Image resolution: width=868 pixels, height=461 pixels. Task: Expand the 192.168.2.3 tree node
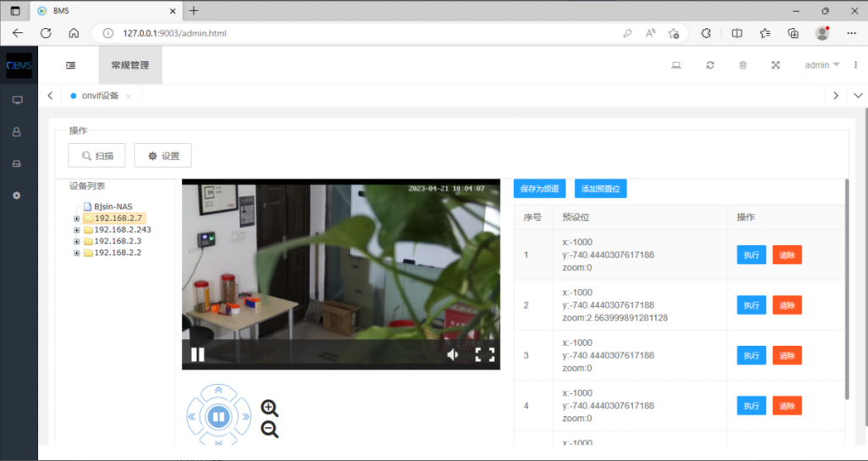pyautogui.click(x=76, y=242)
